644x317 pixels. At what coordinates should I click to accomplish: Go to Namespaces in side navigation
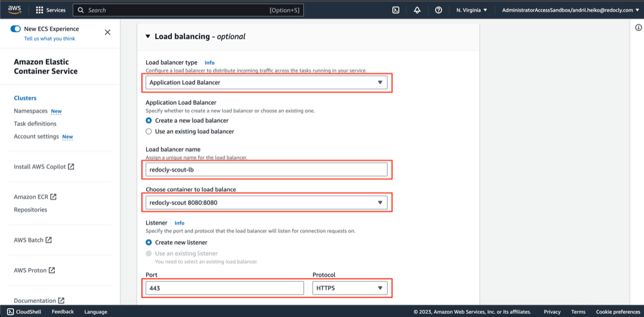point(30,111)
